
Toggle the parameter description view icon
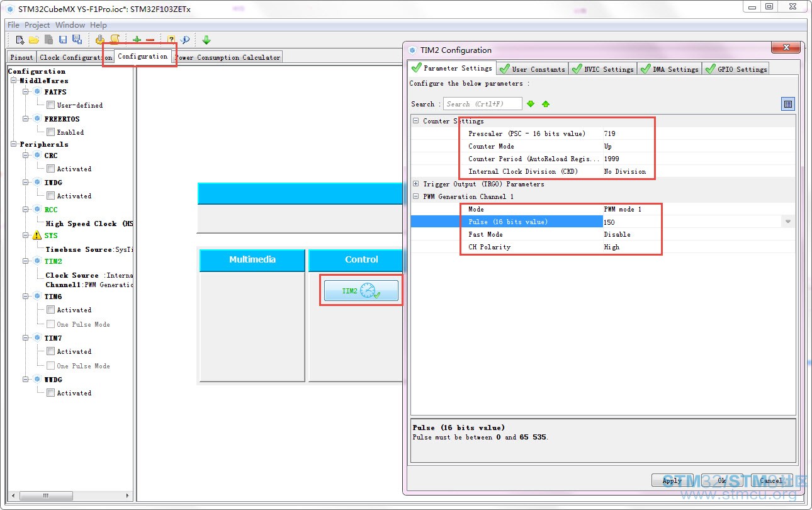[x=788, y=104]
